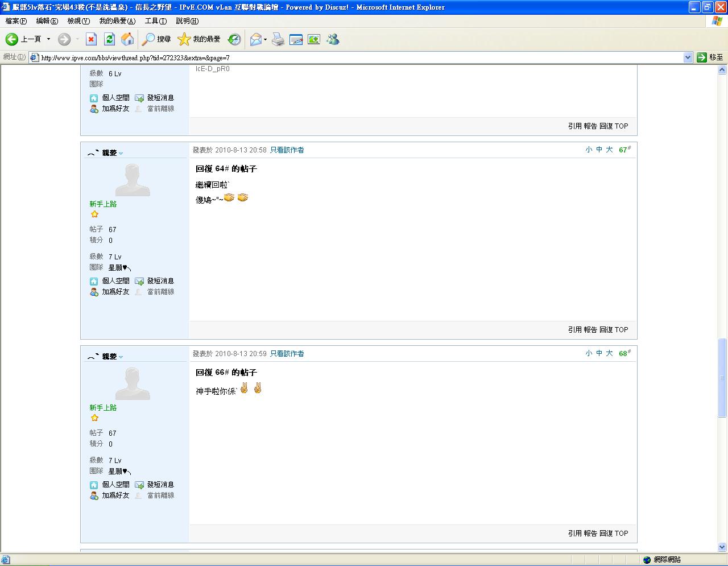
Task: Open the 工具 (Tools) menu
Action: click(x=155, y=21)
